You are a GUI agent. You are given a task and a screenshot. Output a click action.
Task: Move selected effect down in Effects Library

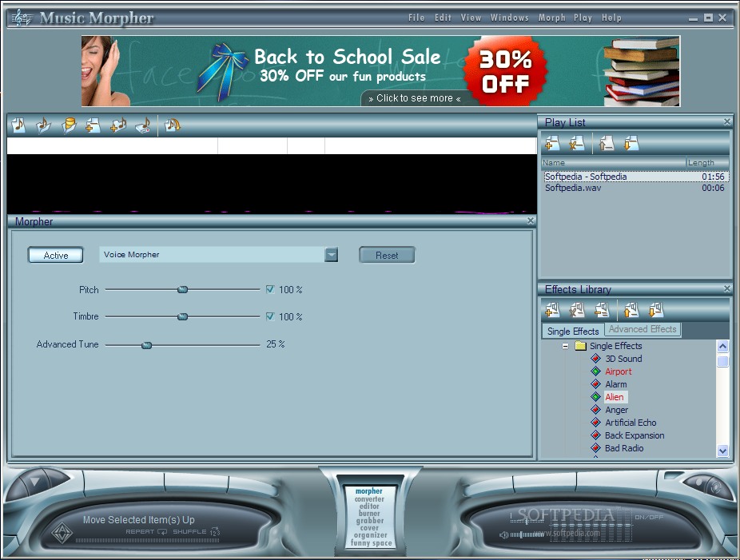pyautogui.click(x=655, y=310)
